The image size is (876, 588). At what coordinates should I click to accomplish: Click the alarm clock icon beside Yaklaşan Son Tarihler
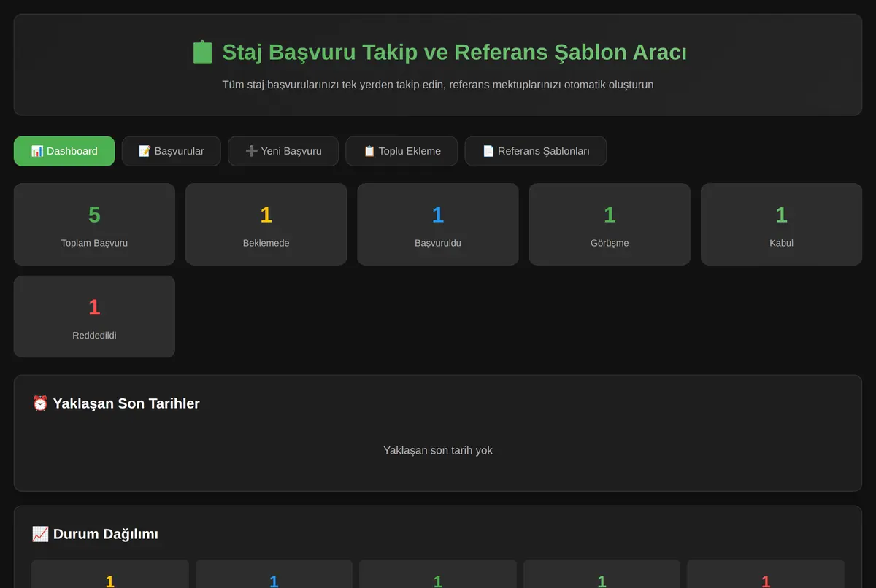pyautogui.click(x=40, y=403)
